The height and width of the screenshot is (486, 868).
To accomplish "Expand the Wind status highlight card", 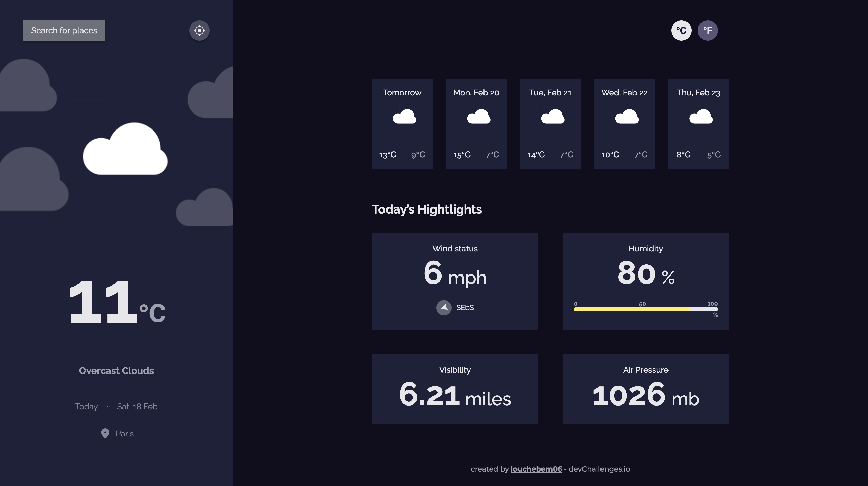I will coord(455,281).
